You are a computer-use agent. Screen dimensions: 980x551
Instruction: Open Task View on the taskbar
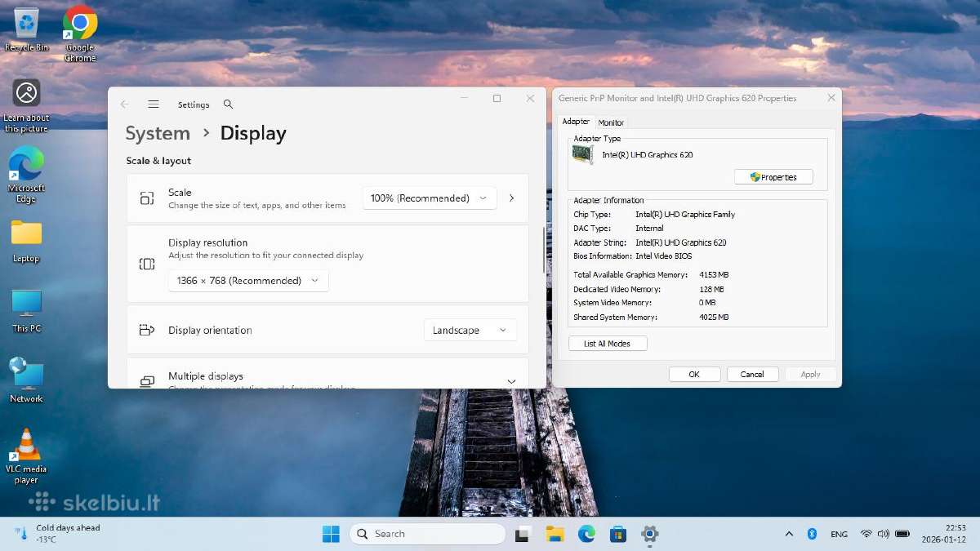[523, 534]
